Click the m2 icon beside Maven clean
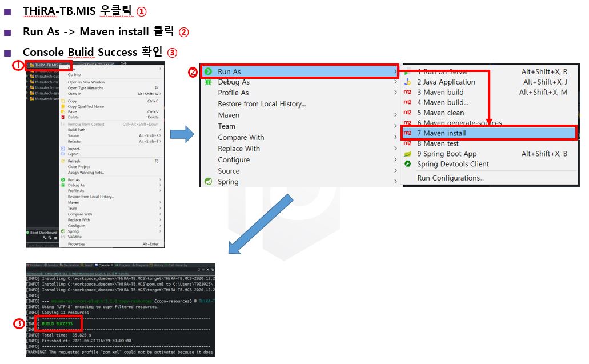 [x=408, y=113]
